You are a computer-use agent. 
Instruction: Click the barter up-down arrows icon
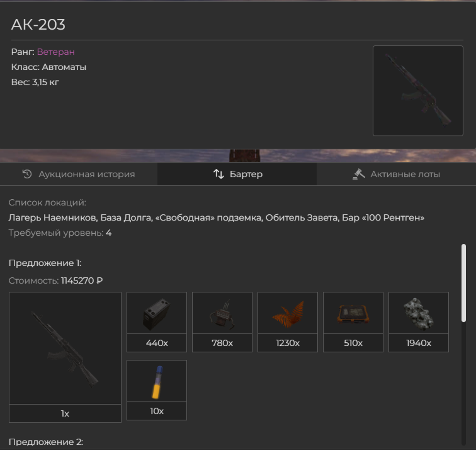218,174
